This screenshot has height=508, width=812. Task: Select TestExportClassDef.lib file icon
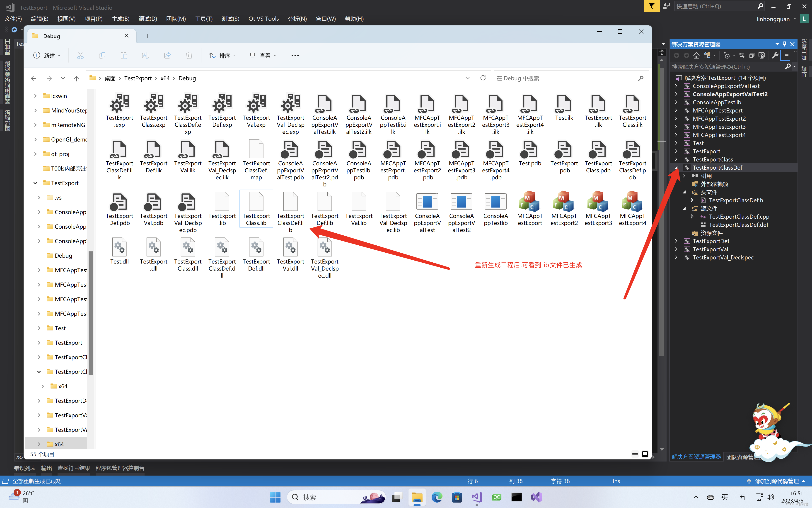(290, 202)
